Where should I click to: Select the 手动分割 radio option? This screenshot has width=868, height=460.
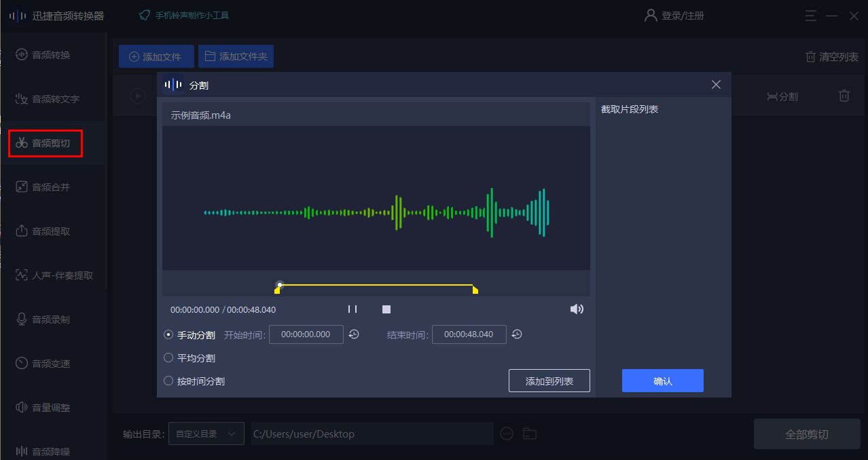pyautogui.click(x=189, y=335)
